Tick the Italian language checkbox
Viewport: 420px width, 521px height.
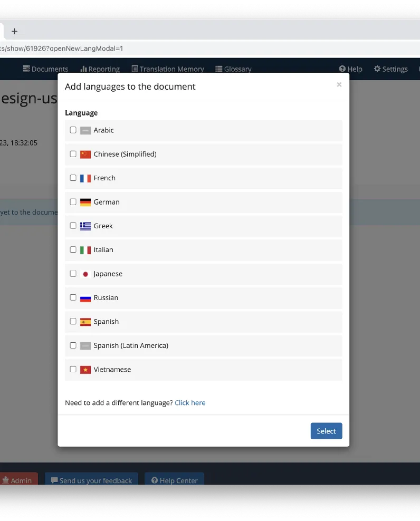pos(73,249)
